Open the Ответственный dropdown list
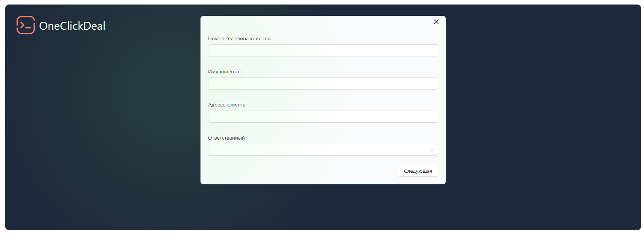Viewport: 644px width, 237px height. coord(318,150)
